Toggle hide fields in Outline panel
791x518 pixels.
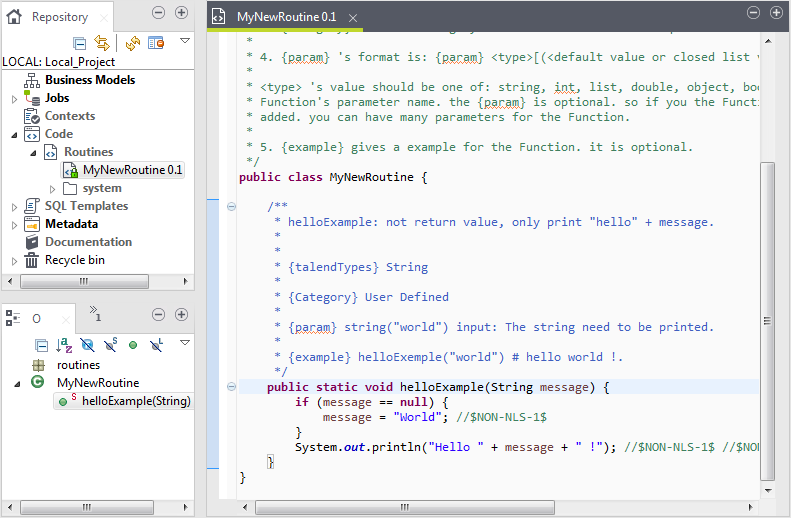coord(87,344)
